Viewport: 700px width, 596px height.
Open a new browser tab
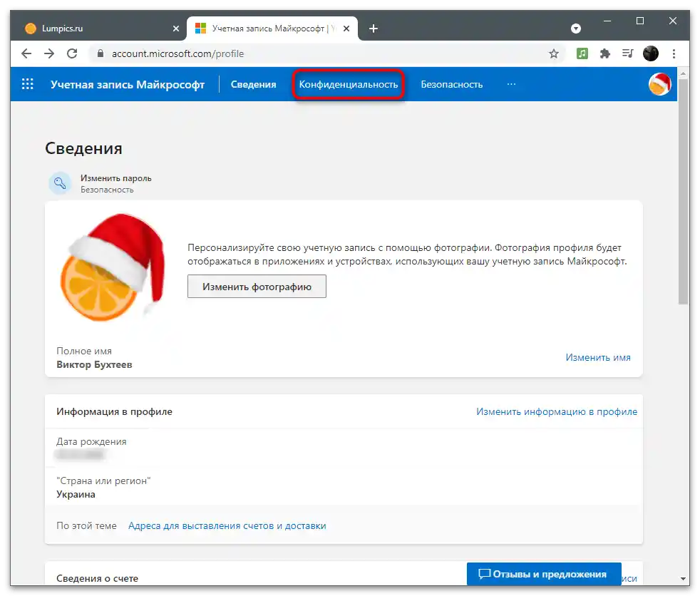[374, 29]
